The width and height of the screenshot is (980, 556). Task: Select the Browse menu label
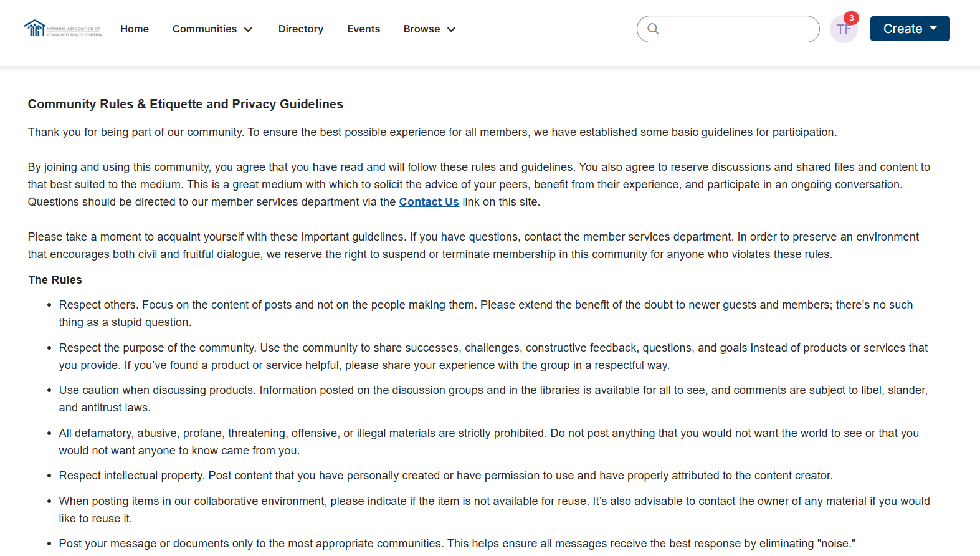point(422,29)
